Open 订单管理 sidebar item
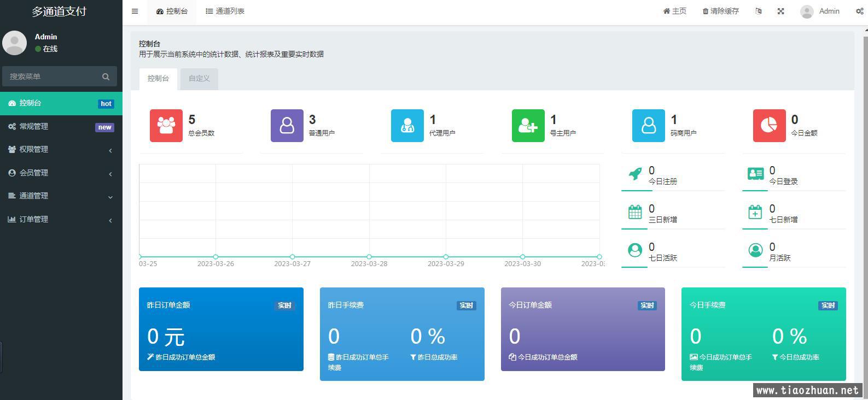Viewport: 868px width, 400px height. pyautogui.click(x=61, y=219)
